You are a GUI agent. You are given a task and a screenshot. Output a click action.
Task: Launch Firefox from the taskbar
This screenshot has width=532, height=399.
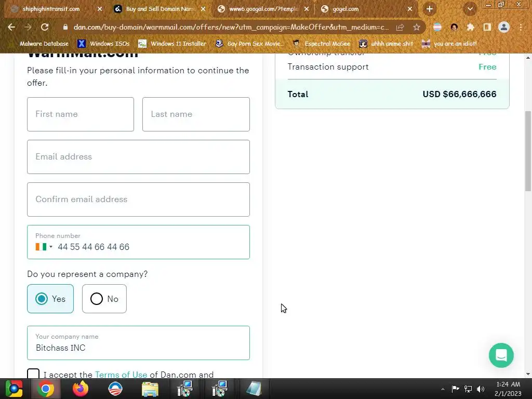pos(81,389)
